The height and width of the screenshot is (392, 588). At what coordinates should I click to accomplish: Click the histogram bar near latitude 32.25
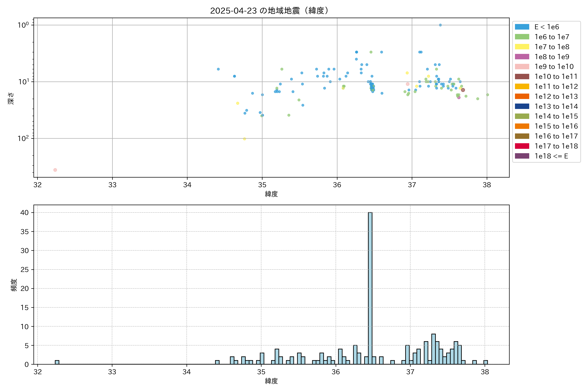(57, 362)
